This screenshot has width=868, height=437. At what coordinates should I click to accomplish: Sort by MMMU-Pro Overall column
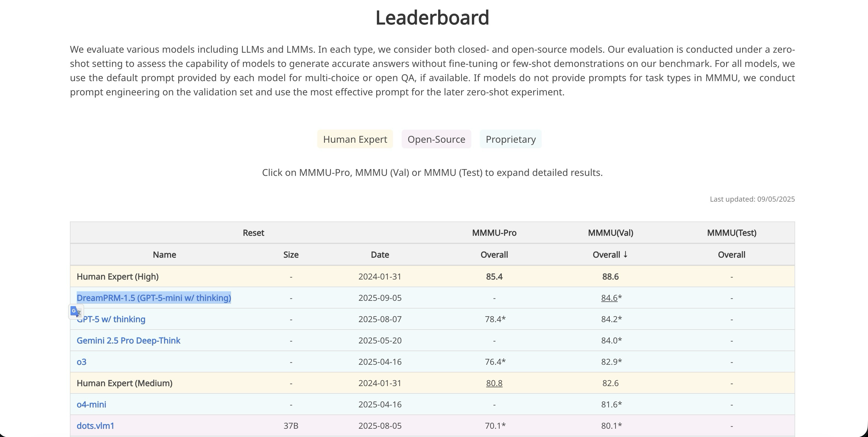pyautogui.click(x=494, y=255)
